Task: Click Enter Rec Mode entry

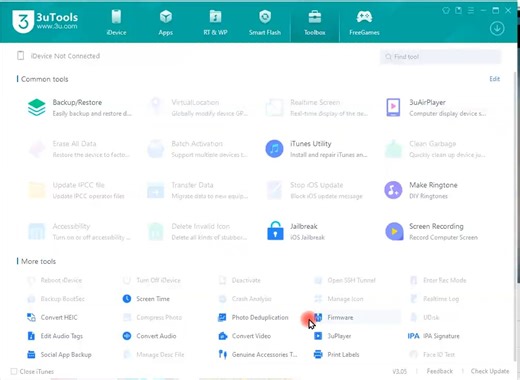Action: (438, 280)
